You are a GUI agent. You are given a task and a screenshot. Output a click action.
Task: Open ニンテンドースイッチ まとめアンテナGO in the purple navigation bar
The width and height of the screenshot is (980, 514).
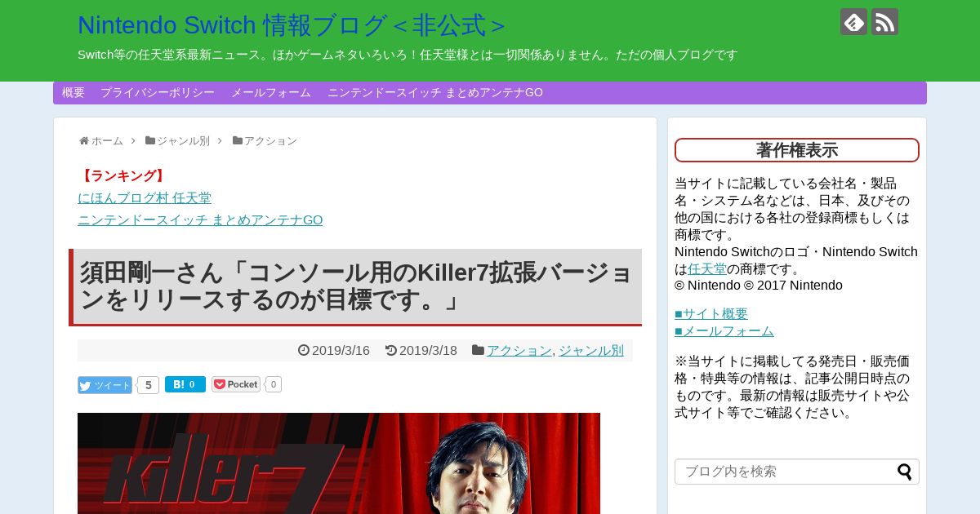tap(435, 93)
